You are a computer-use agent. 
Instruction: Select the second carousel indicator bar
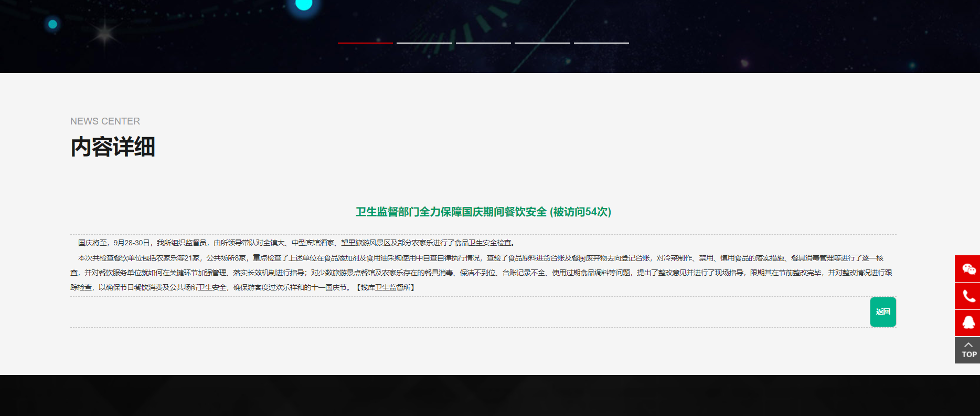(424, 43)
